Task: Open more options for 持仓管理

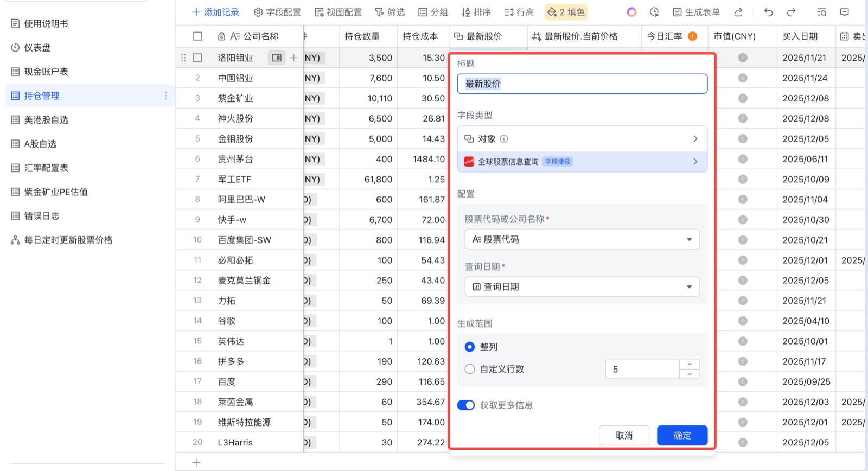Action: pos(166,96)
